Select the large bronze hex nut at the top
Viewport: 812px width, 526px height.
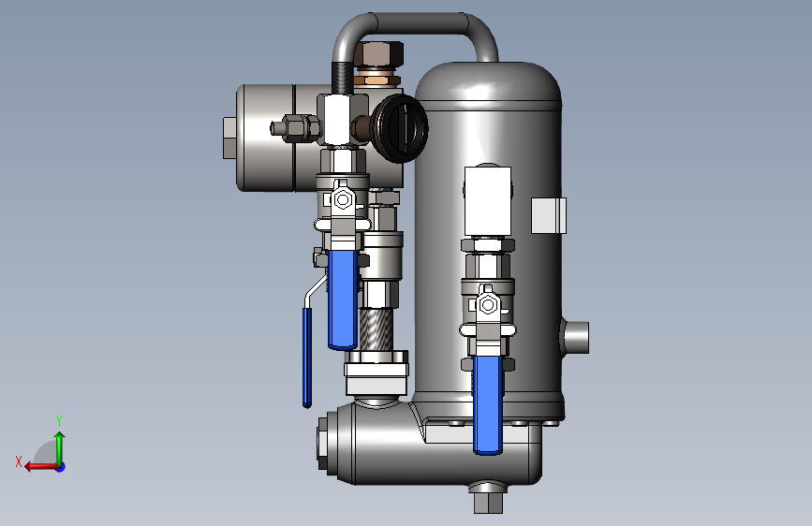(x=379, y=55)
